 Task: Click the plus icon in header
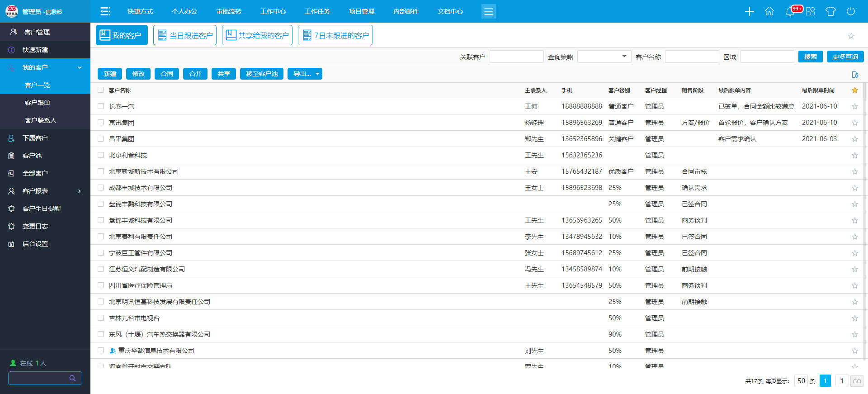click(x=749, y=11)
